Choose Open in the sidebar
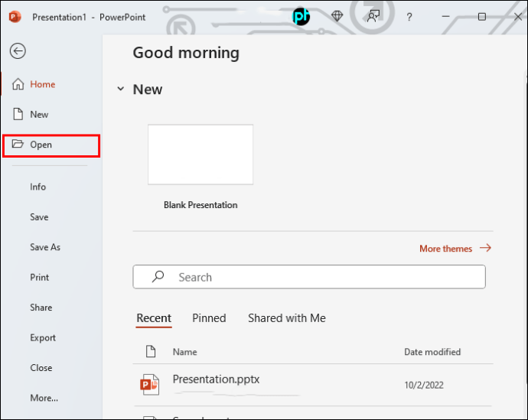528x420 pixels. point(41,145)
